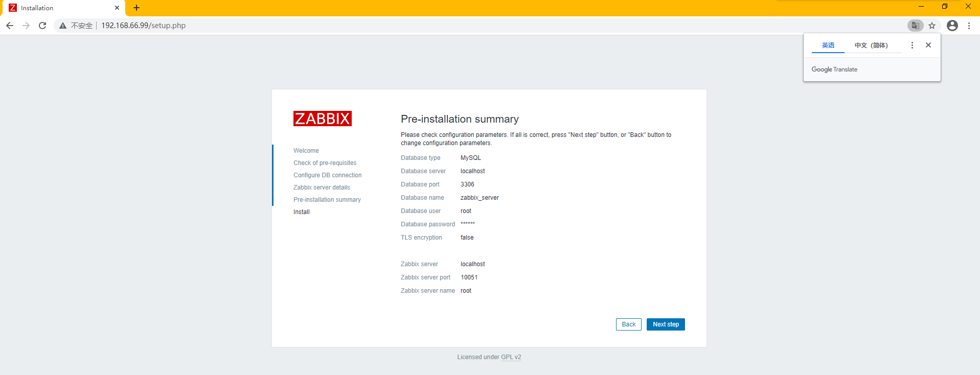Image resolution: width=980 pixels, height=375 pixels.
Task: Open the Chrome three-dot menu
Action: point(969,26)
